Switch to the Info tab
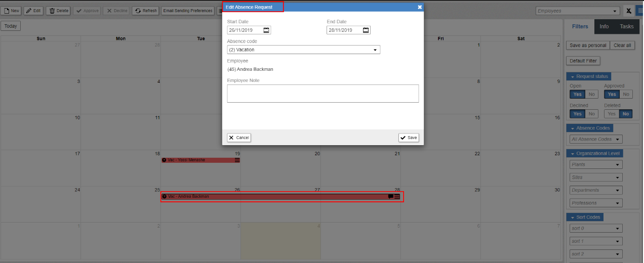Image resolution: width=644 pixels, height=263 pixels. pyautogui.click(x=604, y=26)
